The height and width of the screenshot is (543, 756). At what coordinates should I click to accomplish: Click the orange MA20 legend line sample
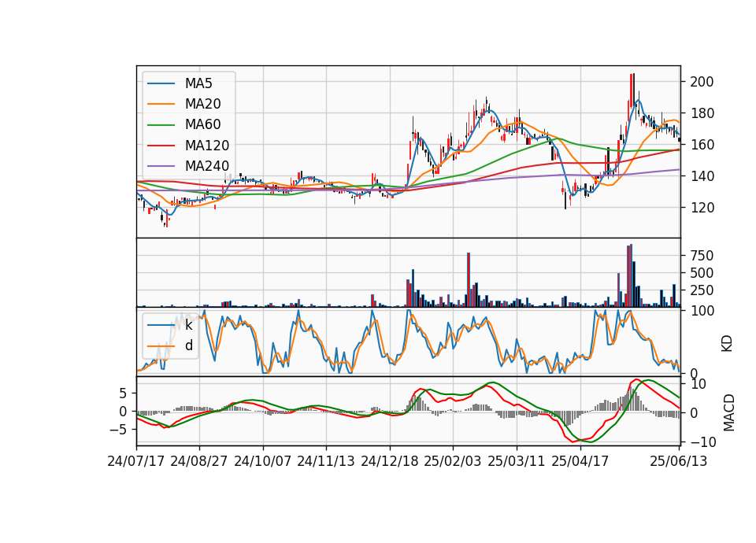[x=161, y=104]
